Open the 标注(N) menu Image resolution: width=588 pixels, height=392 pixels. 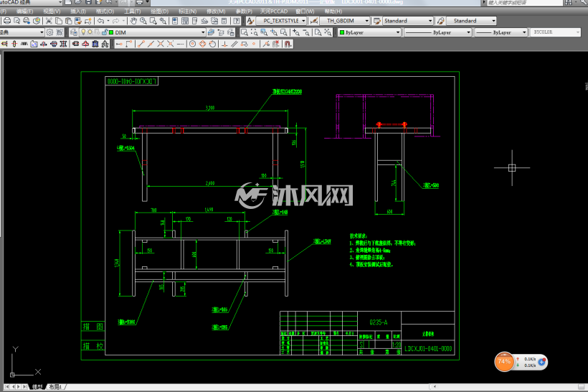187,11
